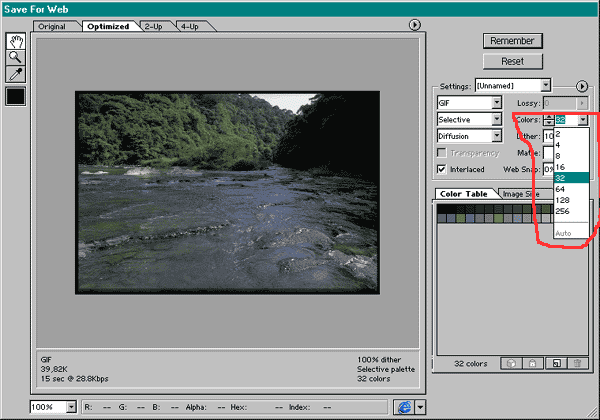Open the GIF file format dropdown
600x420 pixels.
(x=469, y=103)
